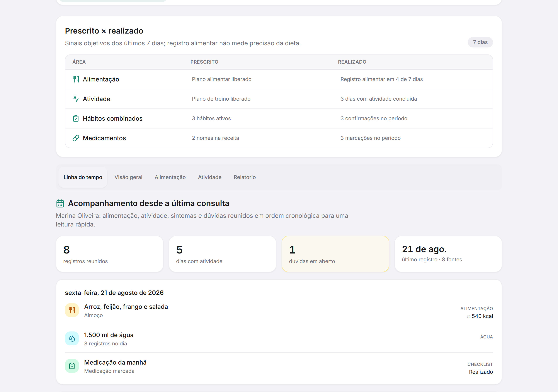This screenshot has height=392, width=558.
Task: Click the Medicamentos area label
Action: [104, 138]
